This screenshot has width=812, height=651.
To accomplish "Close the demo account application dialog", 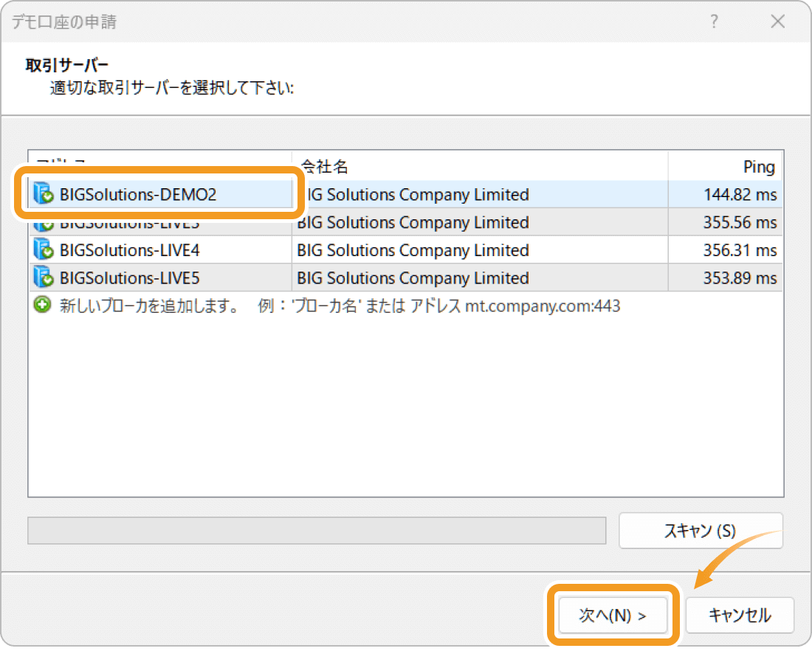I will click(777, 21).
